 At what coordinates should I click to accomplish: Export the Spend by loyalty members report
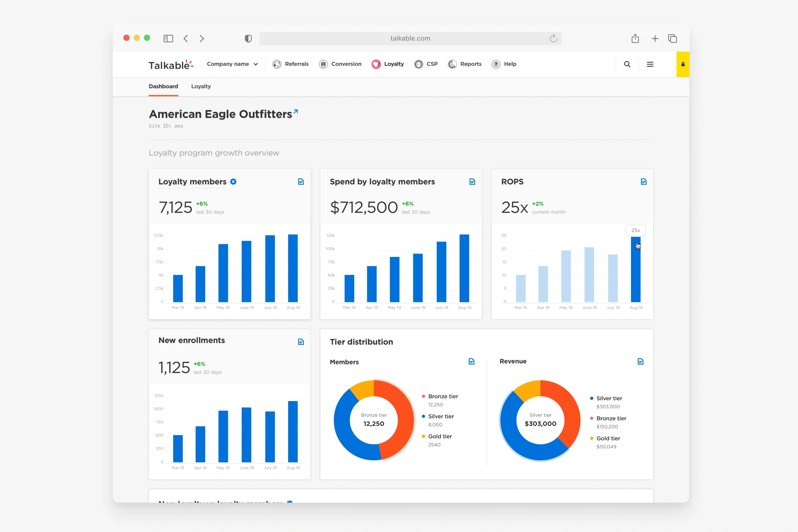pyautogui.click(x=472, y=182)
